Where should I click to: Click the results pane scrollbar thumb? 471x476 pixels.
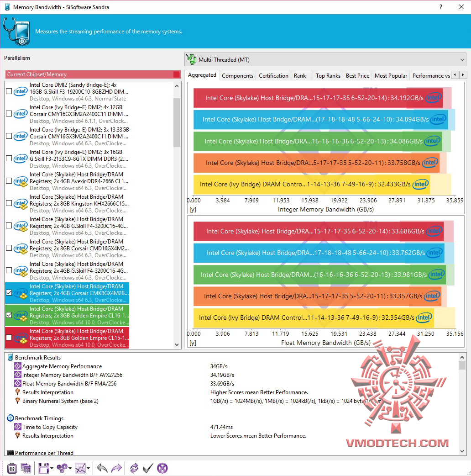pyautogui.click(x=462, y=365)
